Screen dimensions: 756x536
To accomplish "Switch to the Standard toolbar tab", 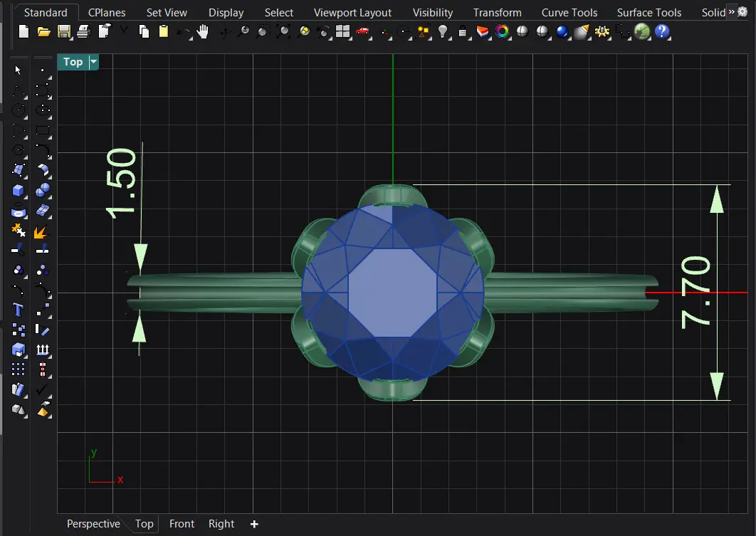I will click(x=46, y=13).
